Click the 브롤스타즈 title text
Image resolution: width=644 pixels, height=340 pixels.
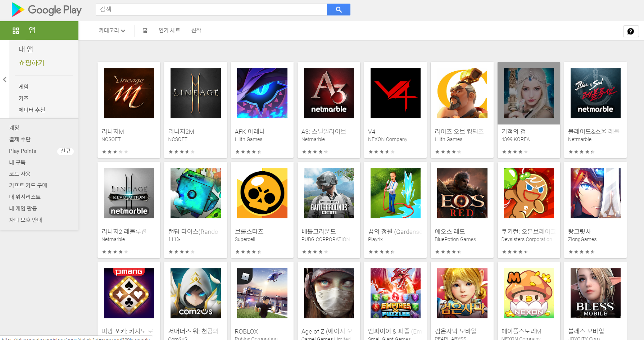pos(249,231)
